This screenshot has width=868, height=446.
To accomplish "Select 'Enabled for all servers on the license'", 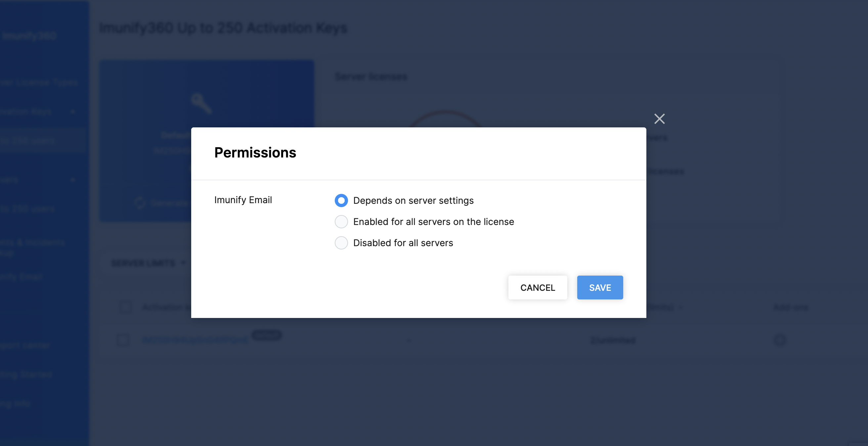I will click(341, 221).
